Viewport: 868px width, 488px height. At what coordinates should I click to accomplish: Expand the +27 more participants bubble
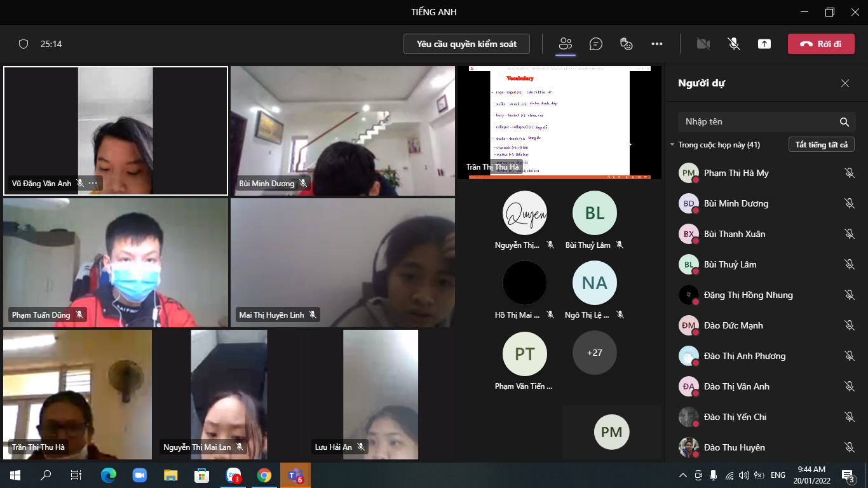[594, 353]
